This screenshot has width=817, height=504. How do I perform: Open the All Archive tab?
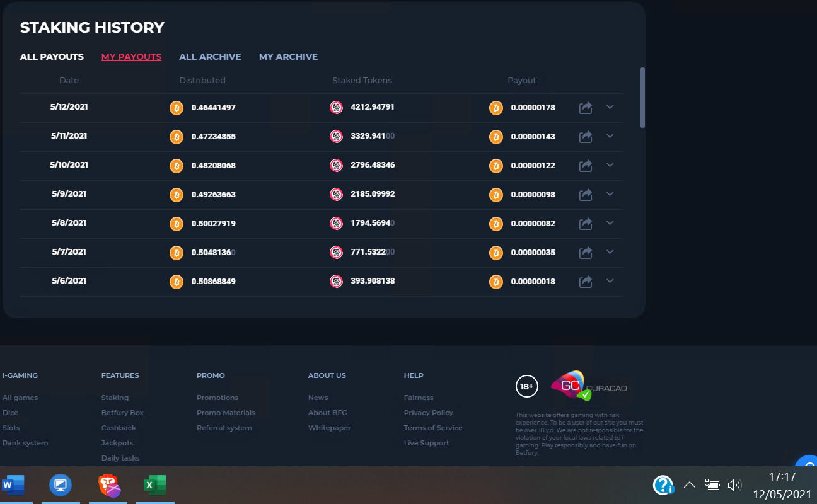point(210,57)
